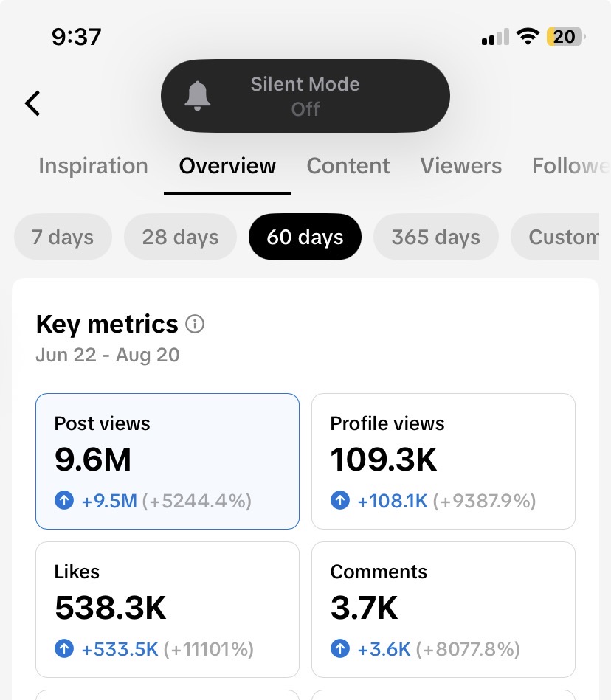Tap the Post views up-arrow icon
The height and width of the screenshot is (700, 611).
point(64,500)
